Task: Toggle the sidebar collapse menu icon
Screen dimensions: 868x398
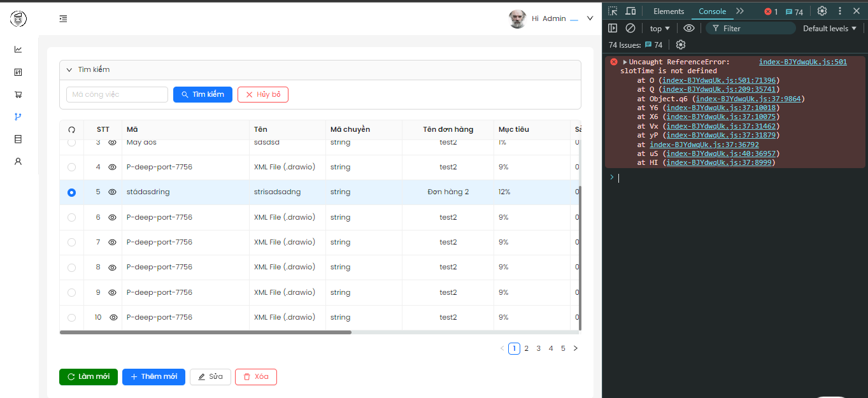Action: (63, 19)
